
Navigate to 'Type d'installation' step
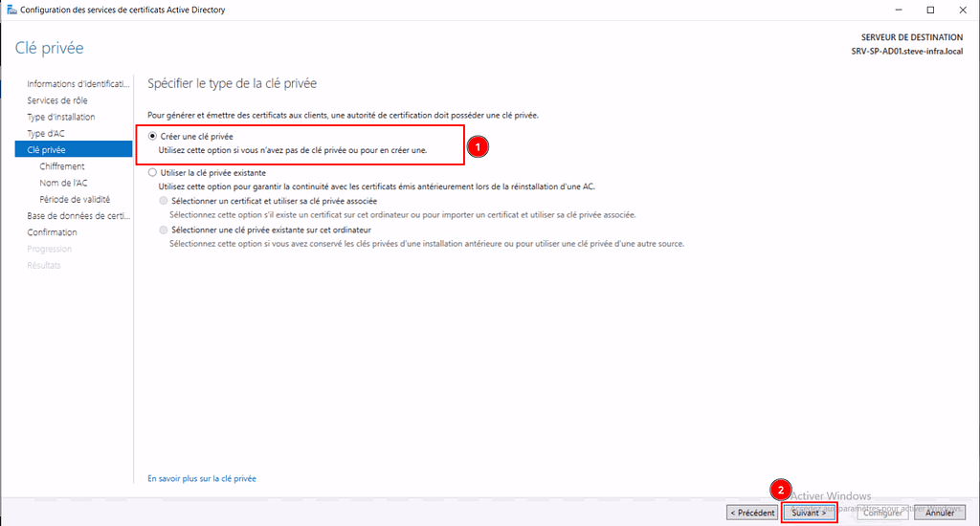tap(61, 117)
